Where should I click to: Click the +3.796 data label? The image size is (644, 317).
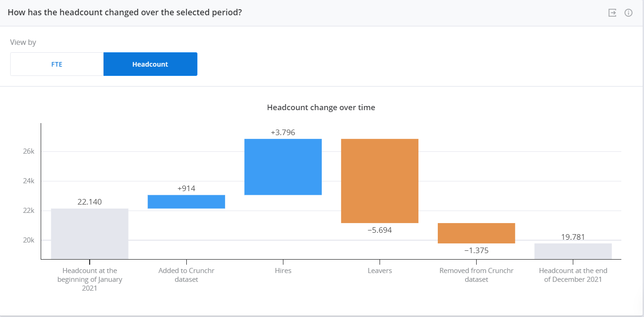pos(283,133)
